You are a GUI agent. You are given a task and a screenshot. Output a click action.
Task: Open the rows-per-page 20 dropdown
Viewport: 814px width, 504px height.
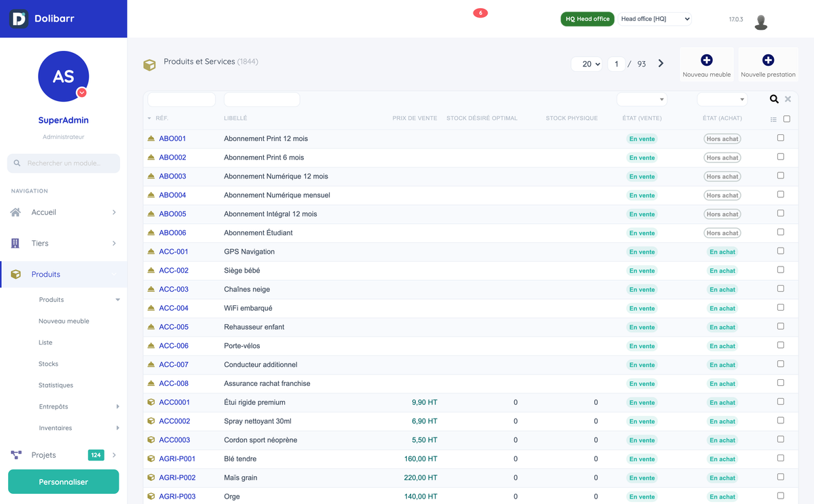click(x=587, y=64)
